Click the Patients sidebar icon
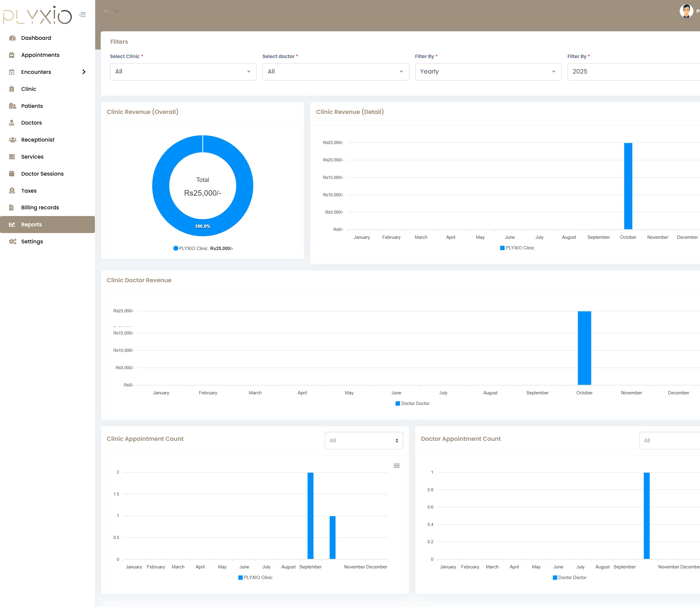The image size is (700, 607). click(12, 106)
